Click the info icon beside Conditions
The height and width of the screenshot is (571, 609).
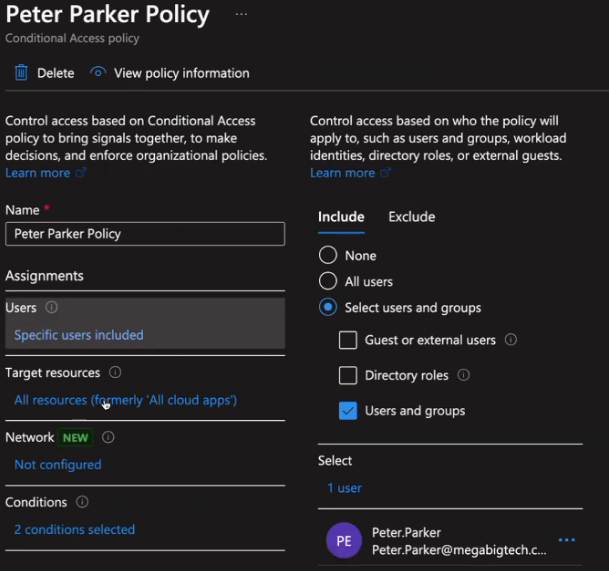[x=82, y=502]
